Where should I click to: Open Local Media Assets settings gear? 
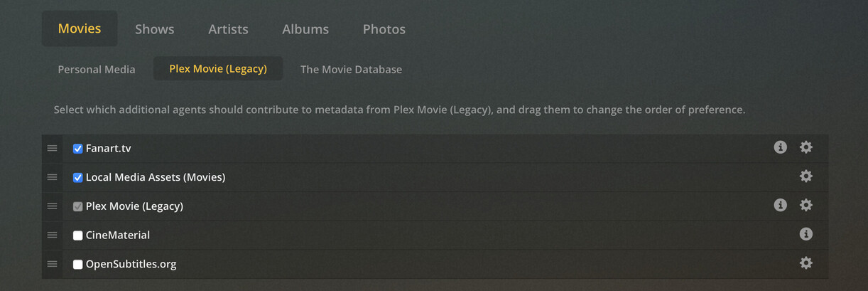805,176
